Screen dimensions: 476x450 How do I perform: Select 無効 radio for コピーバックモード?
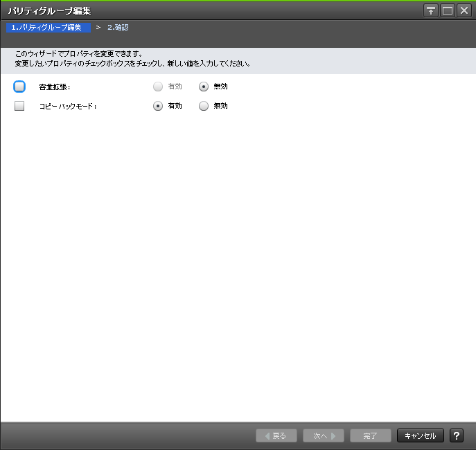click(204, 106)
